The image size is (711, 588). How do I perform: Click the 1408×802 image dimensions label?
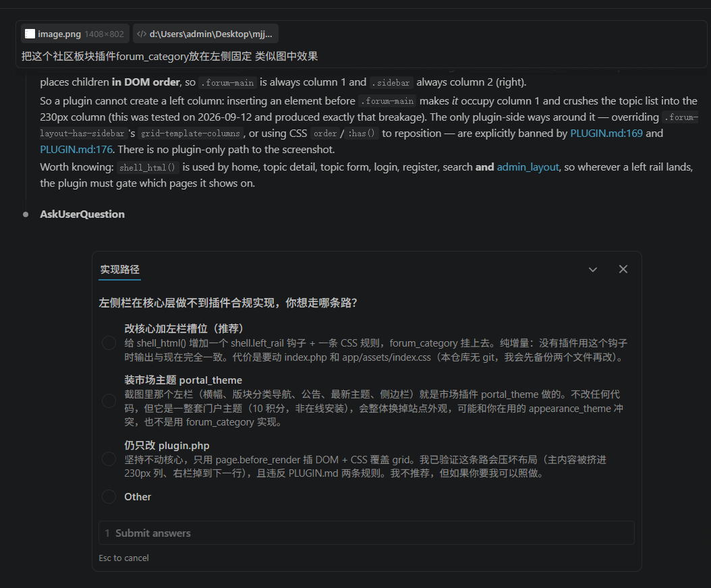point(105,34)
